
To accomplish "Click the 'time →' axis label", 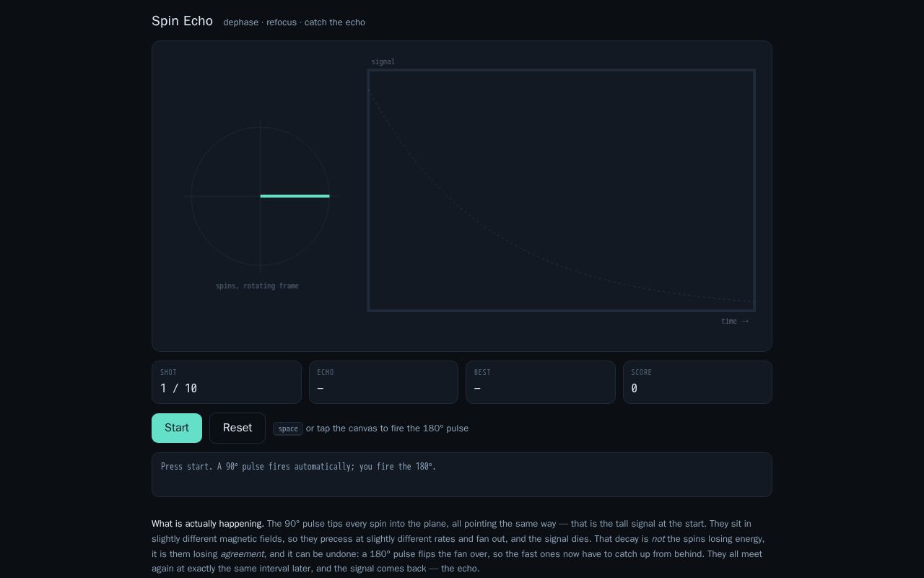I will coord(735,321).
